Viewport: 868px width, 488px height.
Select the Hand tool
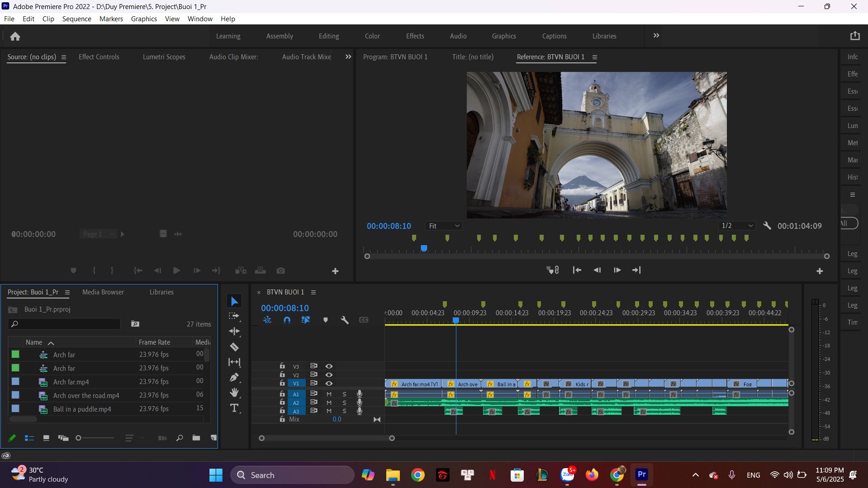(x=234, y=392)
